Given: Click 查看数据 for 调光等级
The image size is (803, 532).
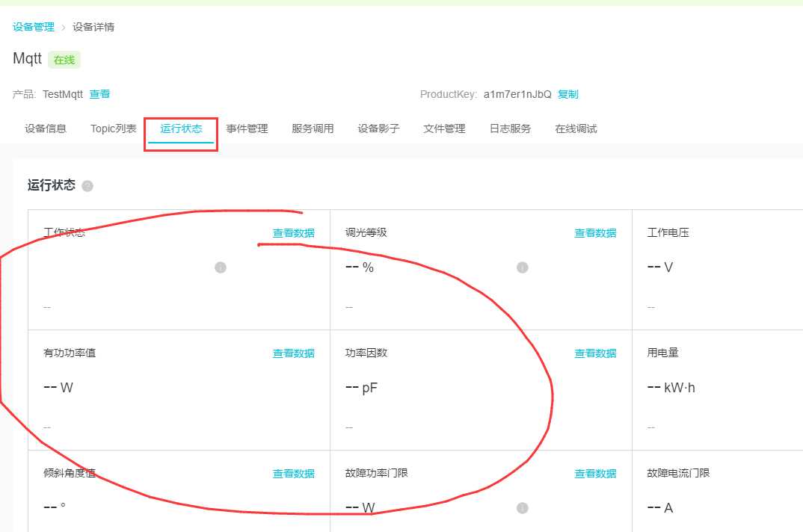Looking at the screenshot, I should (x=595, y=233).
